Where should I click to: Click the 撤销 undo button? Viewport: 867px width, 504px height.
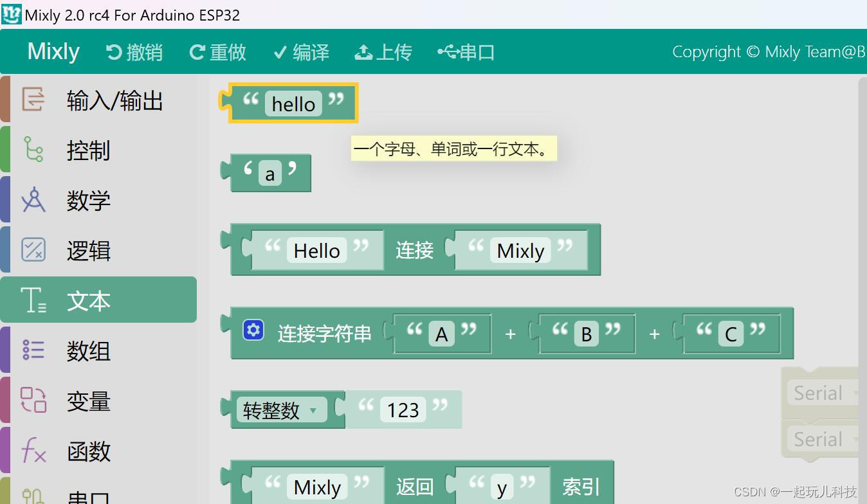pos(134,52)
